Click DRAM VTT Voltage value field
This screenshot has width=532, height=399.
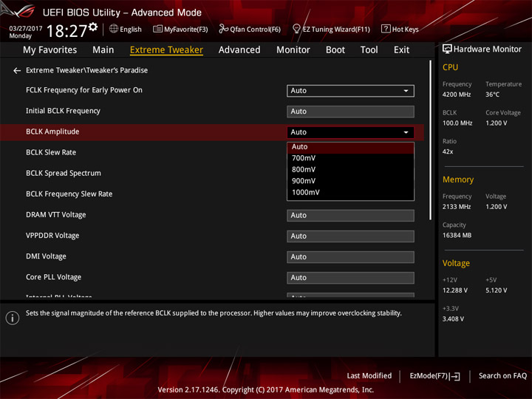pyautogui.click(x=350, y=216)
